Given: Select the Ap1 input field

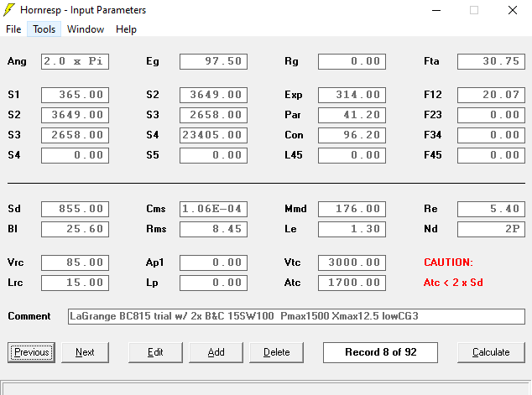Looking at the screenshot, I should (213, 262).
